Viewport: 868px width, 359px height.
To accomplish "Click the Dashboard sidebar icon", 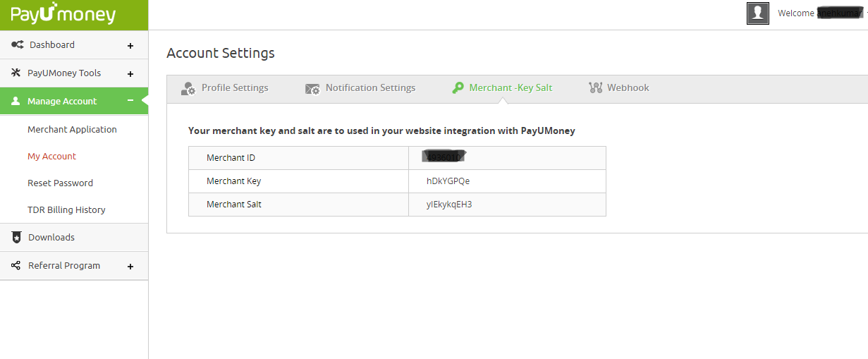I will [18, 44].
